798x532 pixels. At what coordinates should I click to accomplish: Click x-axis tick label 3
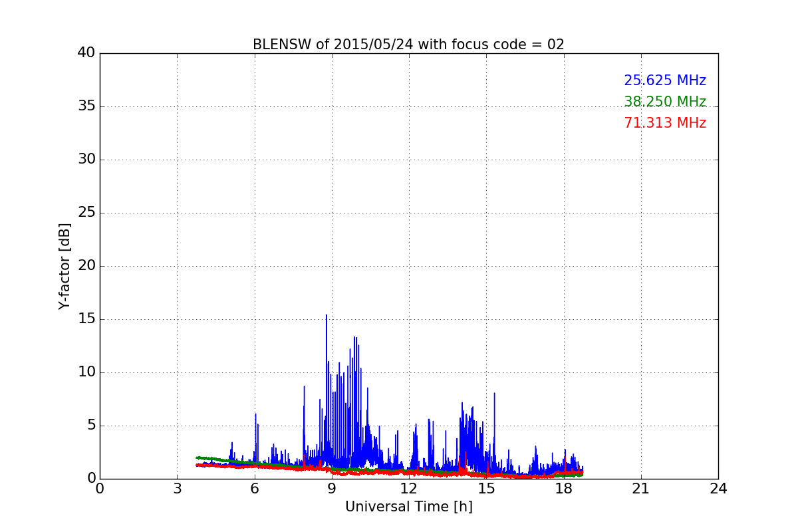coord(177,489)
